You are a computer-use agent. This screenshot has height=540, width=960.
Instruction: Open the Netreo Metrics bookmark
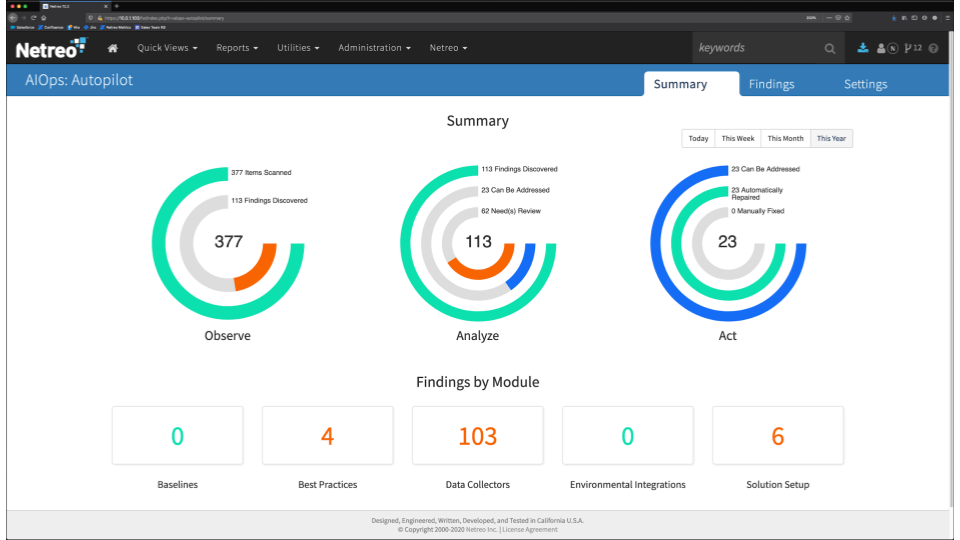(116, 28)
